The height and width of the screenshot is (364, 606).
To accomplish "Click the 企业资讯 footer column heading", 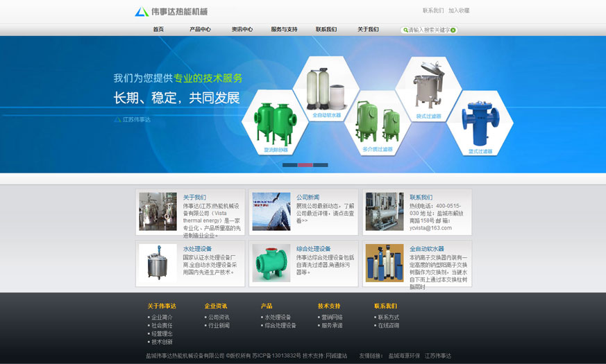I will coord(216,306).
